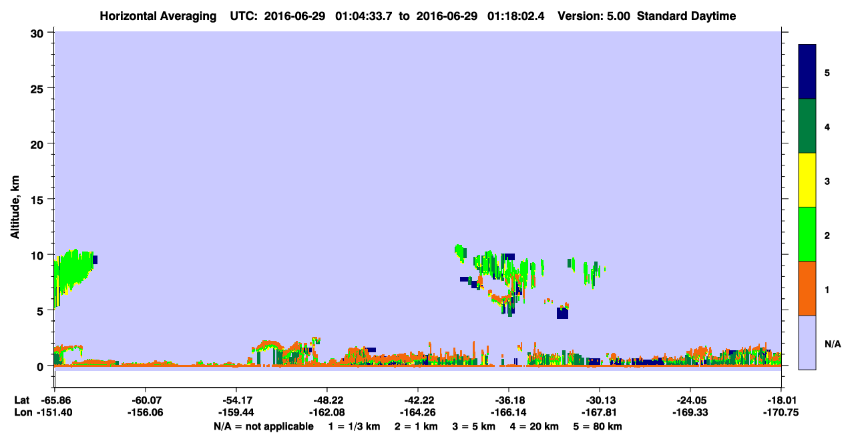Screen dimensions: 868x445
Task: Click the dark green level 4 swatch
Action: pos(807,126)
